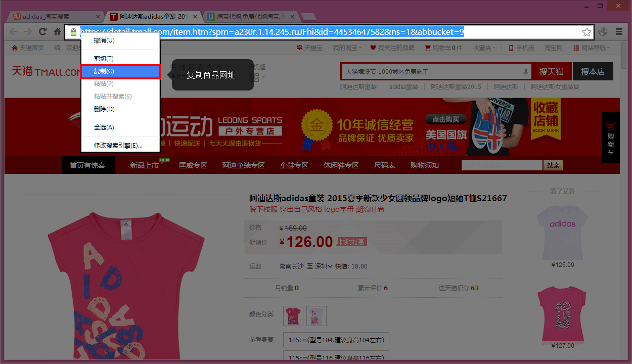Click suggested search 阿迪达斯童装2015
Screen dimensions: 632x364
click(x=456, y=86)
